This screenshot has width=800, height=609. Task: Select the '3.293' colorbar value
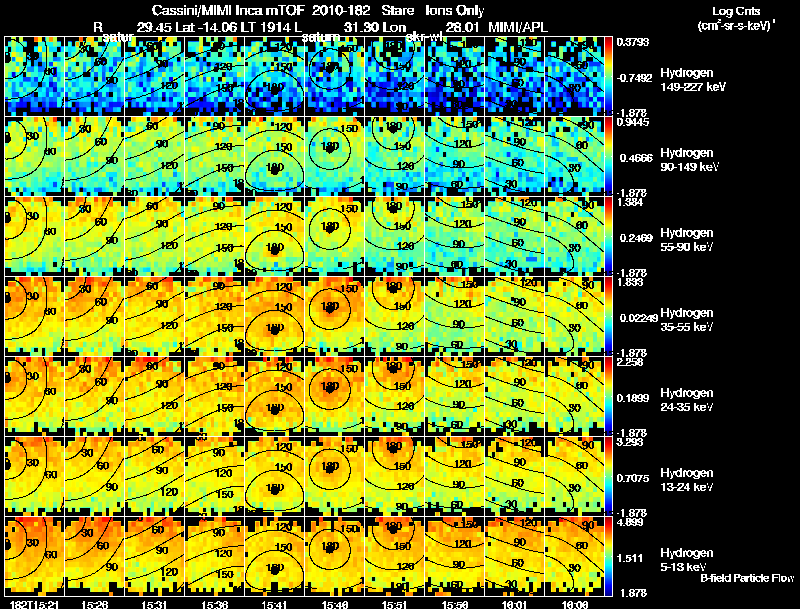630,442
